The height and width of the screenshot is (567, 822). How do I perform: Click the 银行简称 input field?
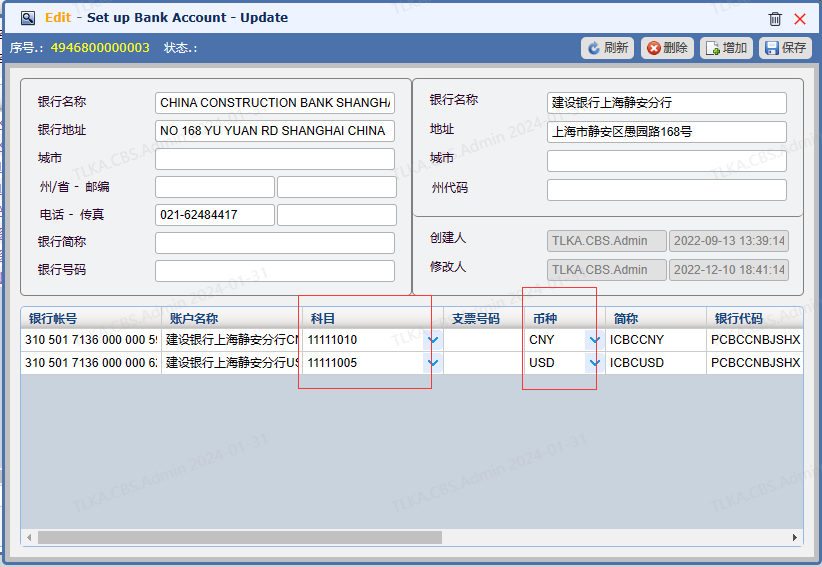click(275, 243)
